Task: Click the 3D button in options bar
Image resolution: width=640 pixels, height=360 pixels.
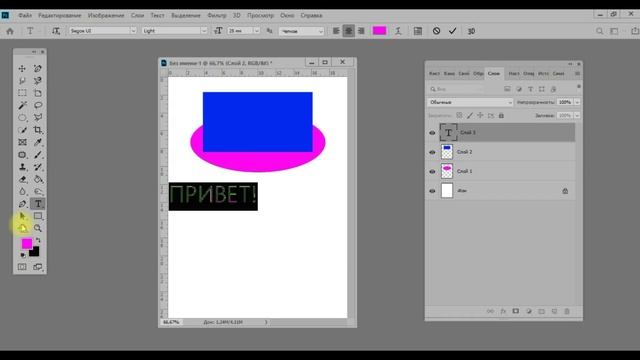Action: (x=471, y=31)
